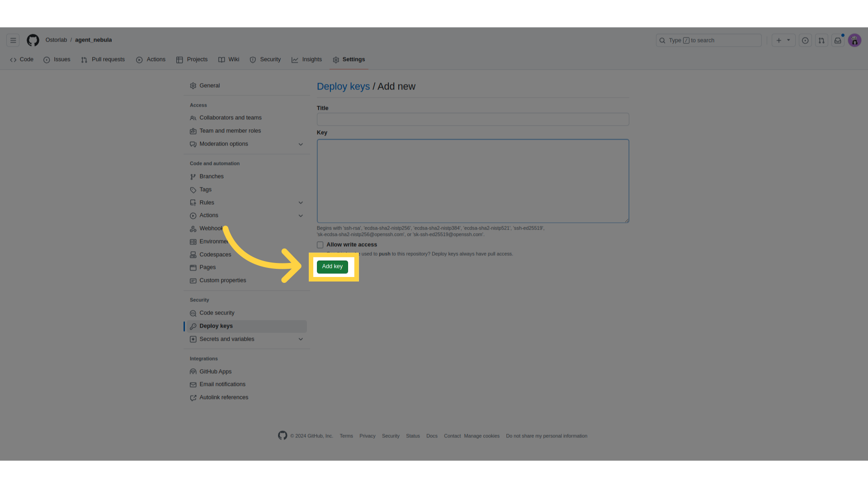
Task: Open the hamburger navigation menu
Action: pyautogui.click(x=13, y=40)
